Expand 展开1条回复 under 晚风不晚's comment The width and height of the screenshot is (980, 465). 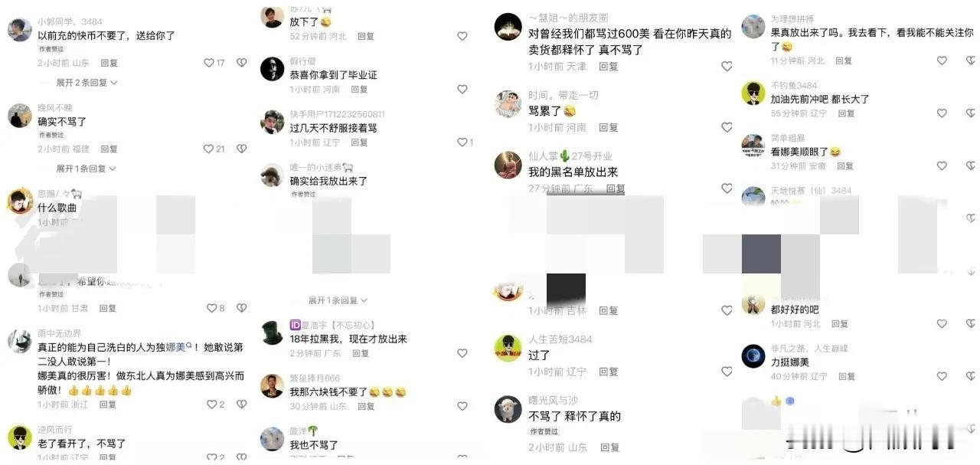click(x=87, y=168)
